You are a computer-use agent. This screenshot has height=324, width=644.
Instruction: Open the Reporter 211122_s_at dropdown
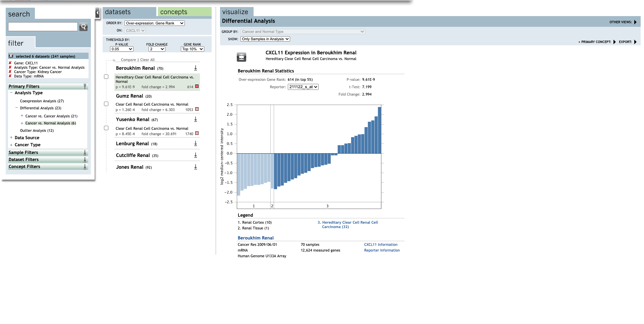(x=303, y=87)
